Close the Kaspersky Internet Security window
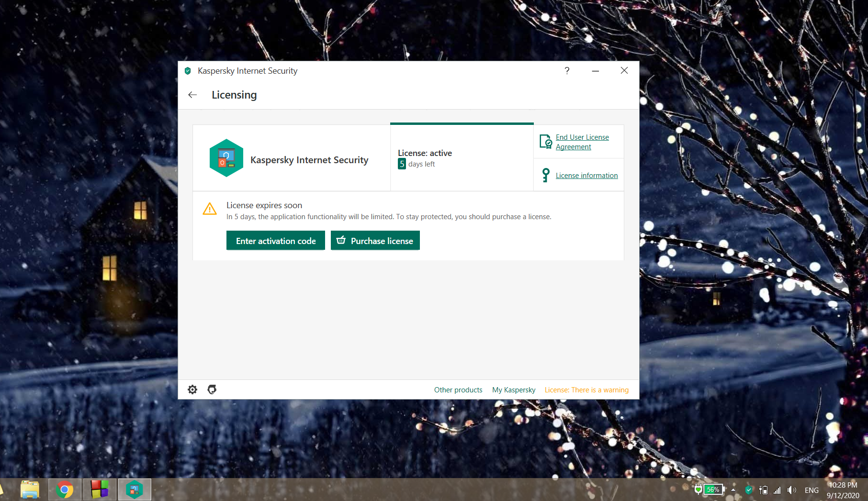The width and height of the screenshot is (868, 501). [624, 71]
